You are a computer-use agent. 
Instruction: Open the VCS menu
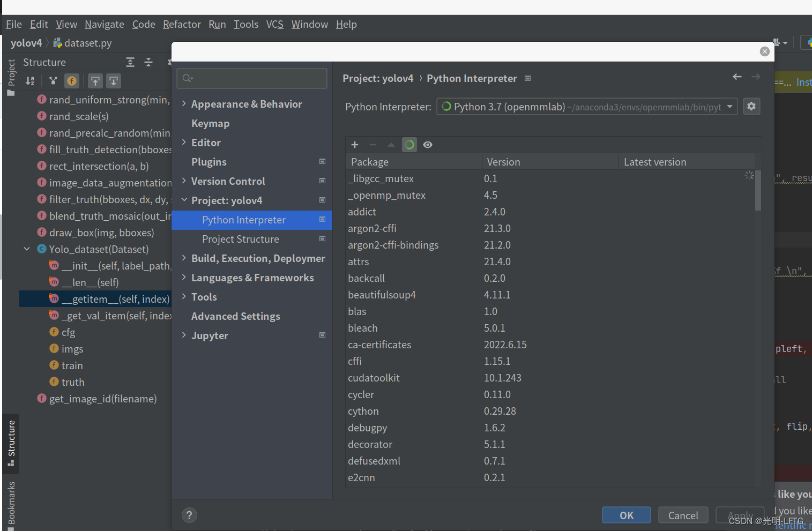click(x=274, y=24)
